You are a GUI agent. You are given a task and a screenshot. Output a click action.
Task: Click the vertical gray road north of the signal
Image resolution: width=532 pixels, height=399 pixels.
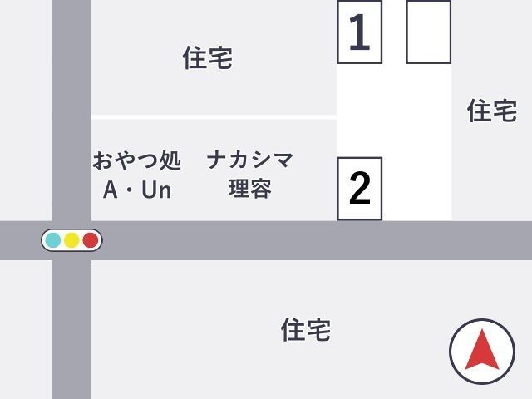pos(71,111)
